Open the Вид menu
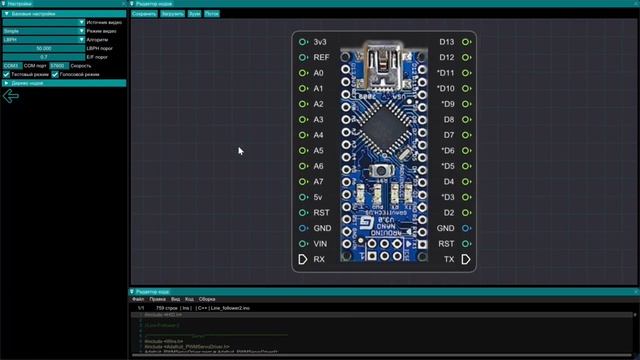640x360 pixels. pyautogui.click(x=175, y=299)
